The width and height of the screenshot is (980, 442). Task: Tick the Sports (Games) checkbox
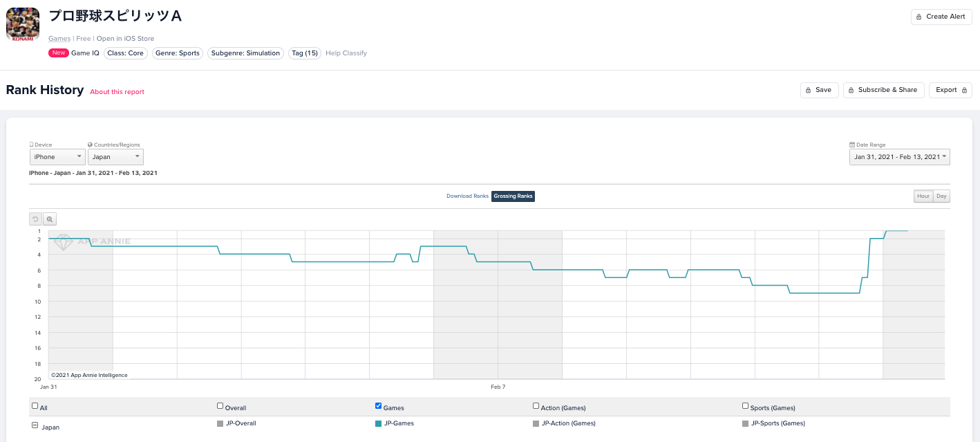pos(746,406)
